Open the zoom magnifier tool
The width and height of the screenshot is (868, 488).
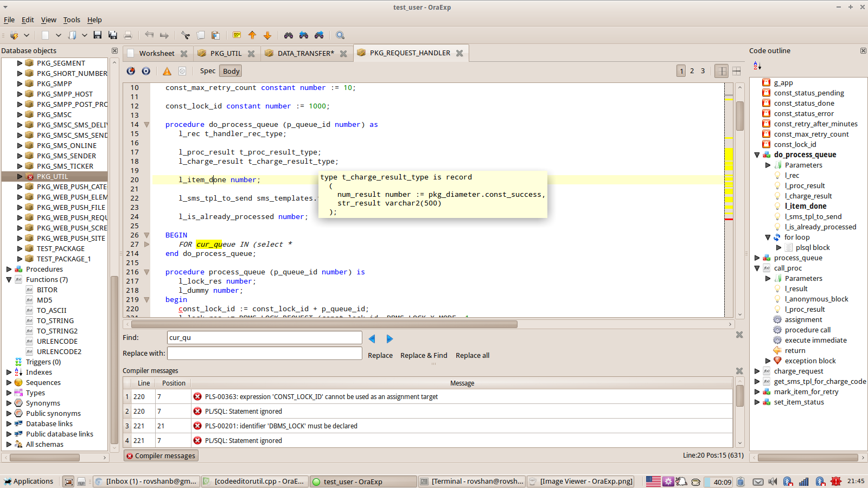point(340,35)
